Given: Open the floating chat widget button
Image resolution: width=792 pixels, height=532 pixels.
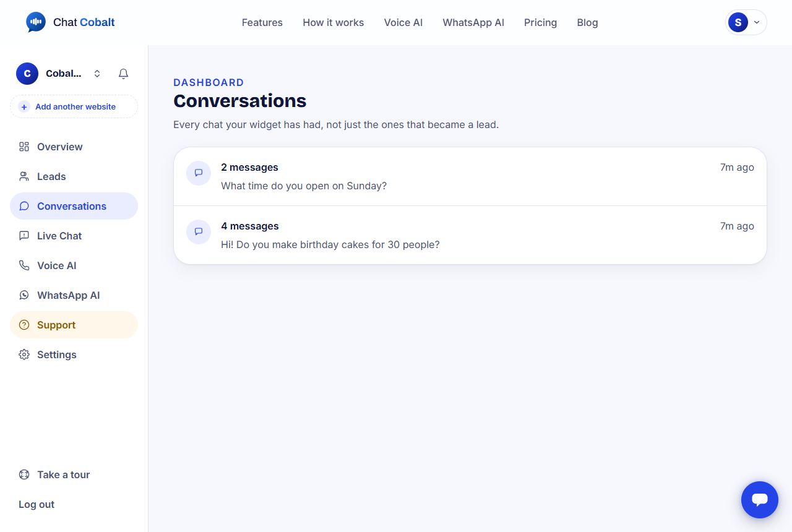Looking at the screenshot, I should (x=760, y=500).
